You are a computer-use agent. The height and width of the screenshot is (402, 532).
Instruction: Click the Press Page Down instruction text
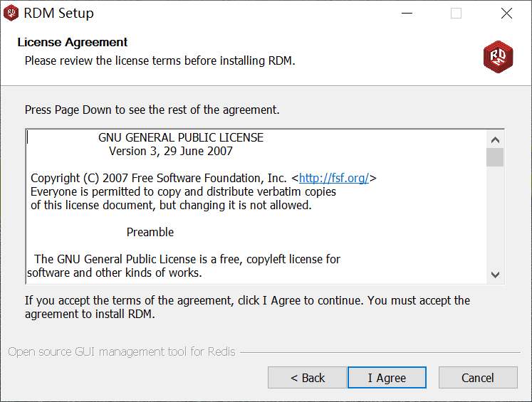[152, 110]
